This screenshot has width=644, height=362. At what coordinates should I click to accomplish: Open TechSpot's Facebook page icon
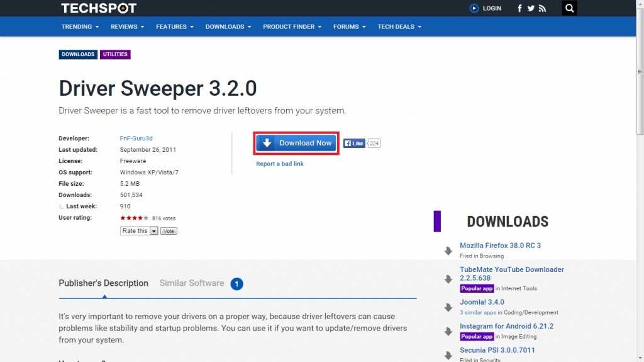(519, 8)
